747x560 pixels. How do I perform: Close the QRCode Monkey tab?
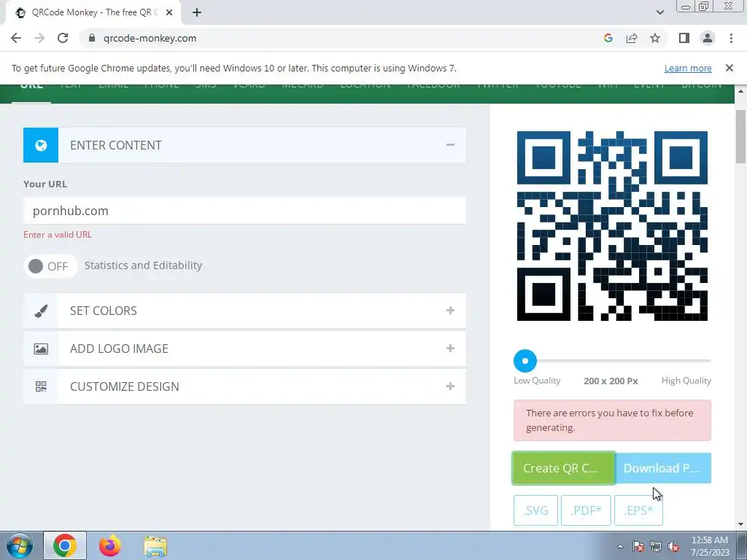169,12
